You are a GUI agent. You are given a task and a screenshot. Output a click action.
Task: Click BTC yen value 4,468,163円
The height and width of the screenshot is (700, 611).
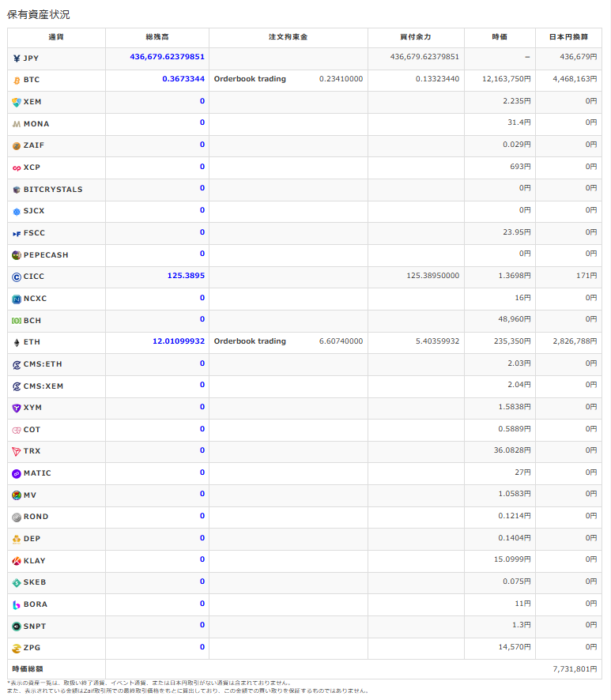pyautogui.click(x=575, y=78)
